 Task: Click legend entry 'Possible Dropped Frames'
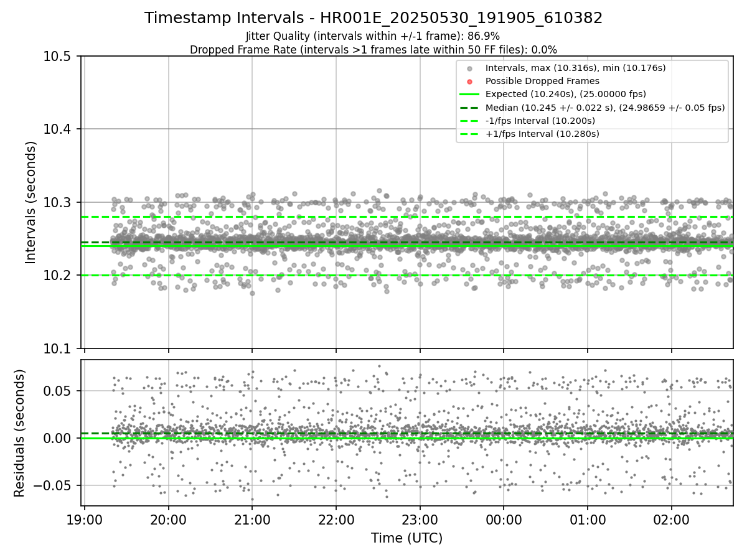pos(542,81)
